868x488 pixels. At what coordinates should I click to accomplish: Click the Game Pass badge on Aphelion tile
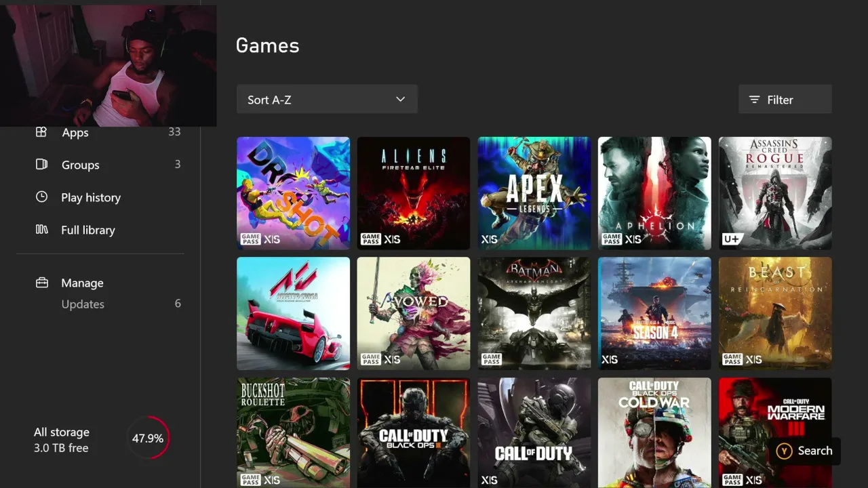click(x=612, y=239)
